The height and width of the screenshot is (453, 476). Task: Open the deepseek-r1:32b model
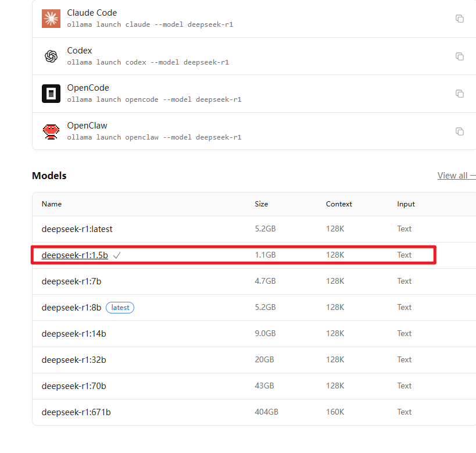[x=74, y=360]
